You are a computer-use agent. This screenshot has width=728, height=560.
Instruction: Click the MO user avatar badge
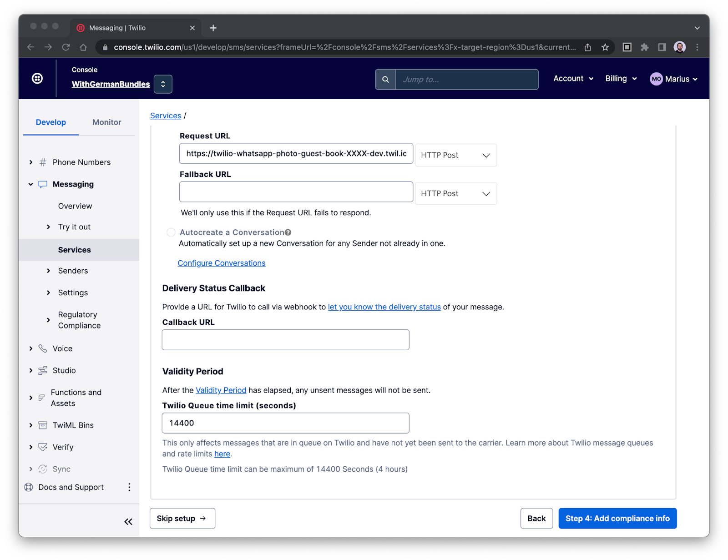click(x=656, y=79)
